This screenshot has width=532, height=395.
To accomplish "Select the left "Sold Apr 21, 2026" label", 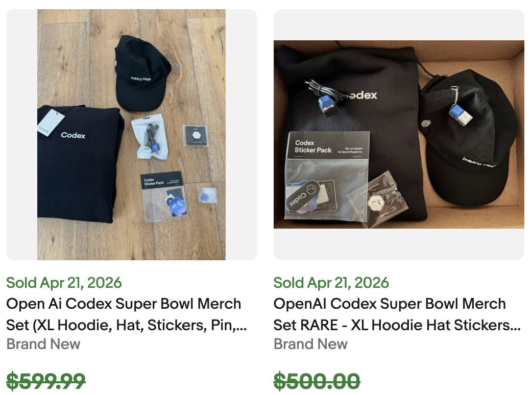I will point(63,283).
